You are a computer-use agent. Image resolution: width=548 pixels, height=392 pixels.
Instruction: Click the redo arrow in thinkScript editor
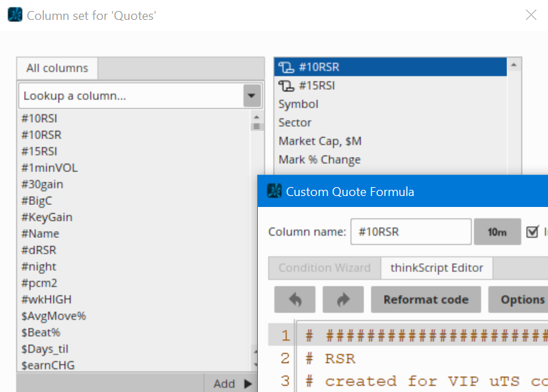(x=343, y=299)
